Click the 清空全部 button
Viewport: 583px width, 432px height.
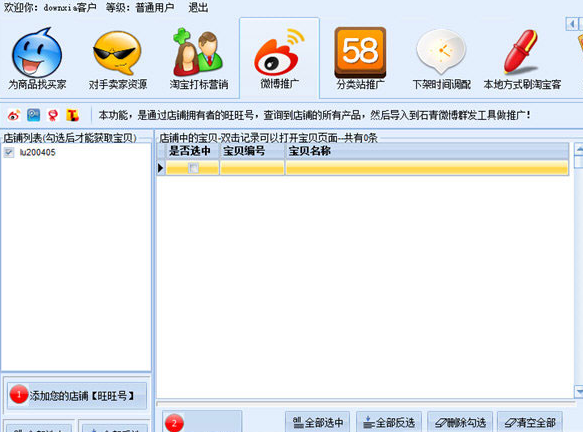pos(530,422)
